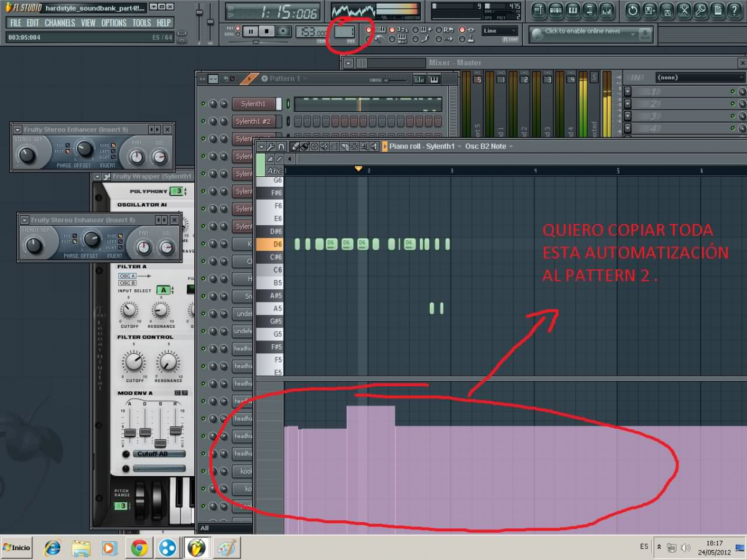Open the piano roll view button in top toolbar

(x=573, y=11)
